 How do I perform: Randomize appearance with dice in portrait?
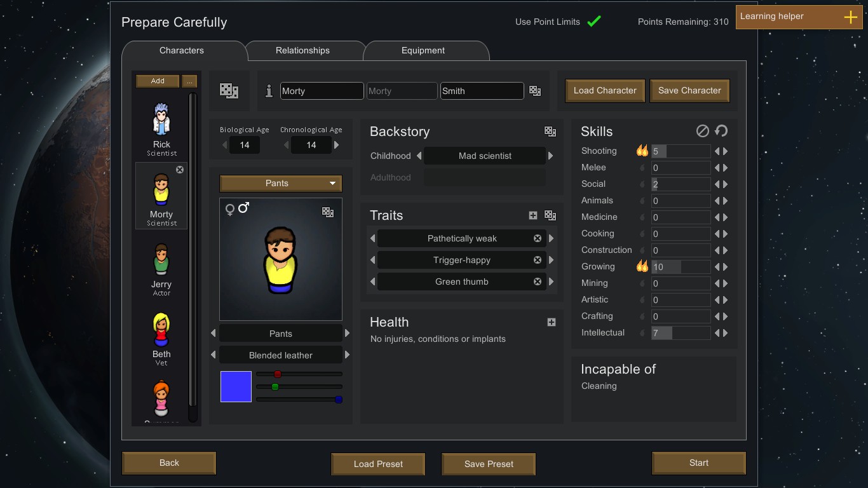pyautogui.click(x=328, y=212)
